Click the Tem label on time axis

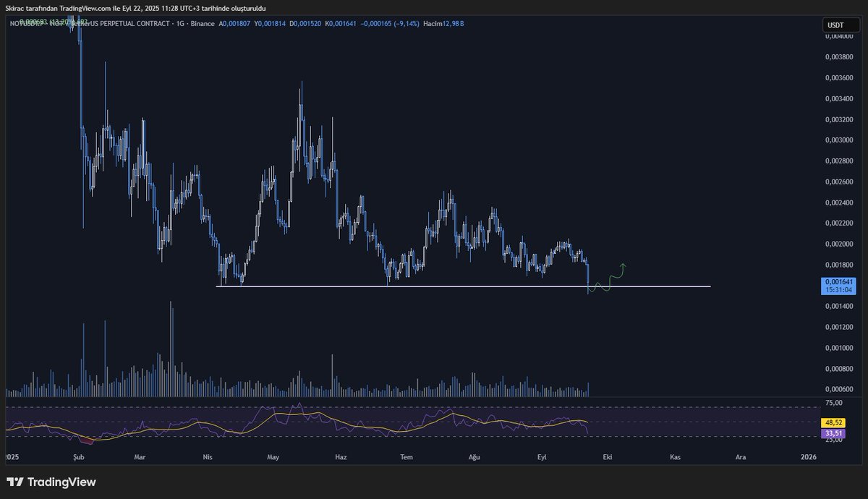[407, 457]
